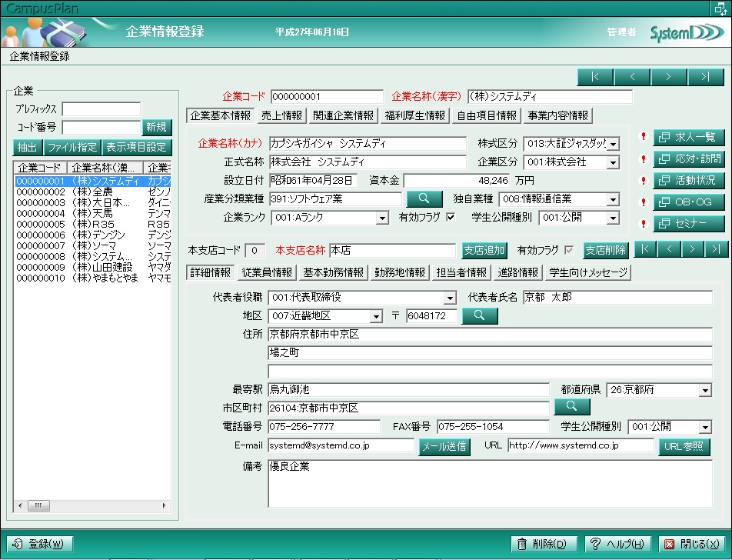Image resolution: width=732 pixels, height=560 pixels.
Task: Click メール送信 button
Action: coord(444,446)
